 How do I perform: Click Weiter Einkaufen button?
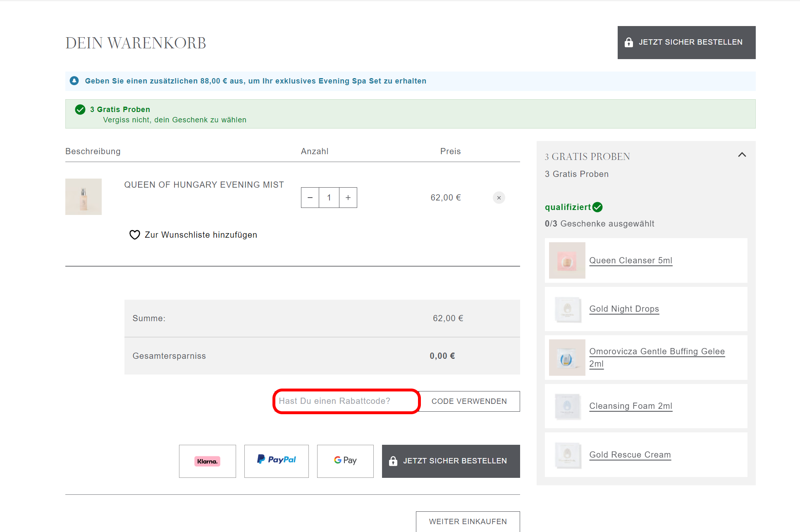coord(468,522)
